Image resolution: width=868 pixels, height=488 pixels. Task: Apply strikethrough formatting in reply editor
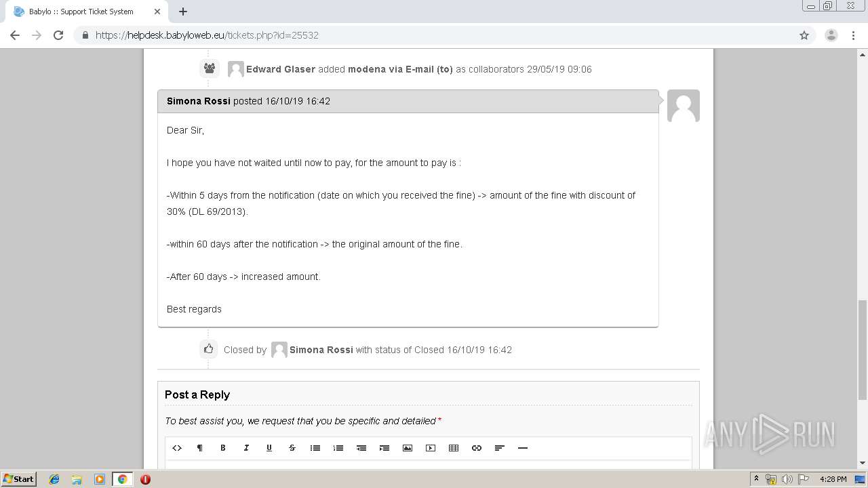[x=292, y=448]
